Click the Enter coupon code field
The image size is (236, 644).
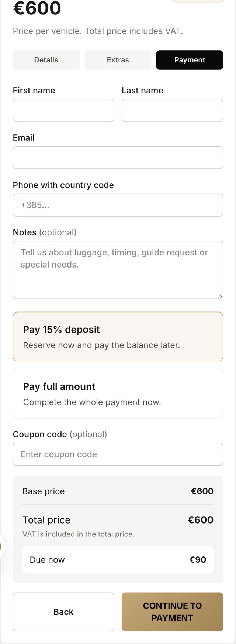(118, 454)
